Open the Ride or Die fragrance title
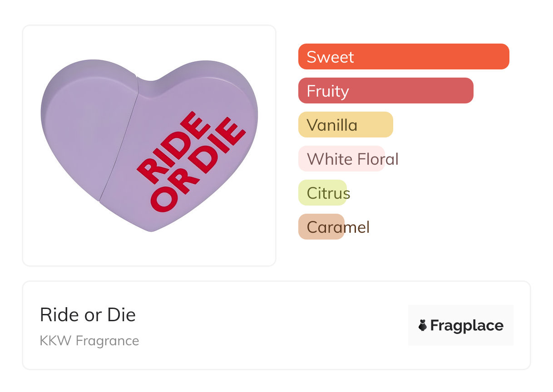553x392 pixels. pos(88,315)
